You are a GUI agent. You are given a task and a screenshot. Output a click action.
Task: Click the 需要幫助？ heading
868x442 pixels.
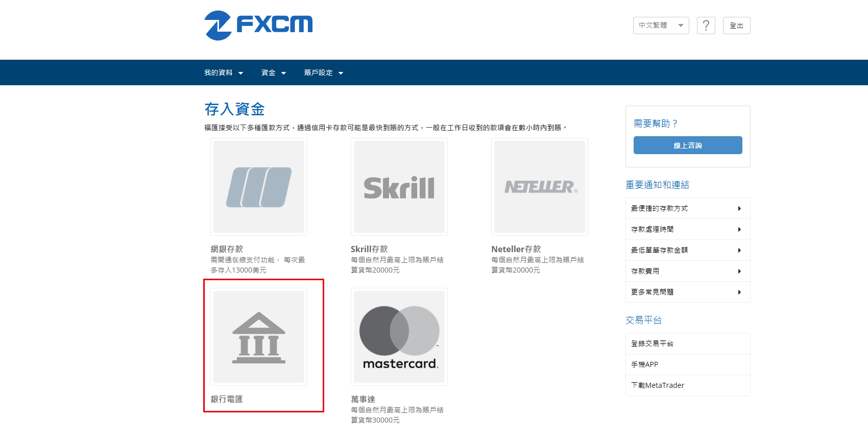[656, 124]
